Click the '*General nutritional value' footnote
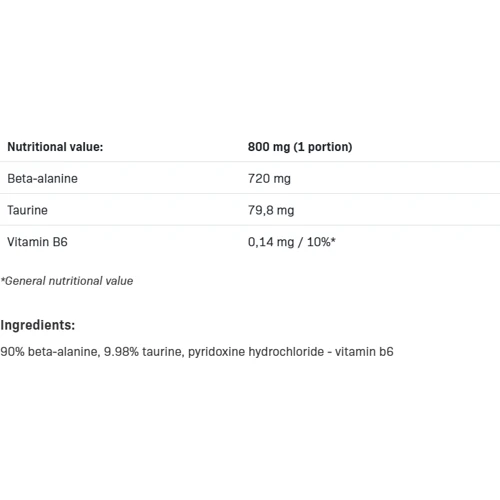This screenshot has width=500, height=500. pos(67,281)
